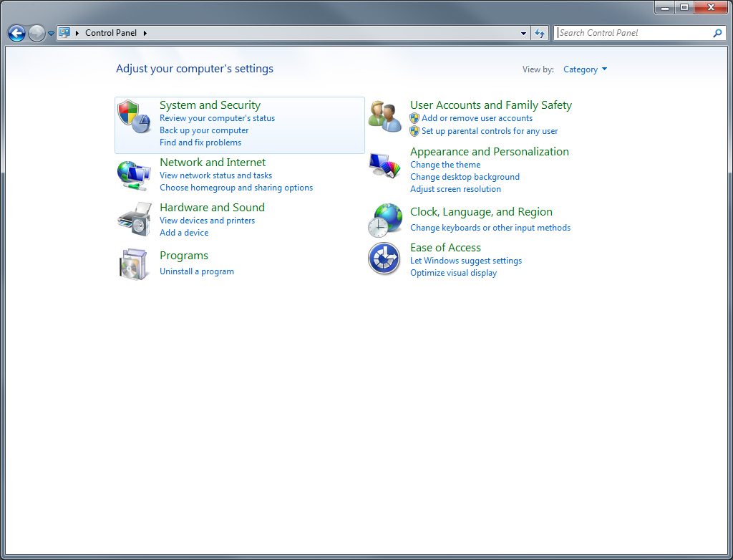Screen dimensions: 733x560
Task: Minimize the Control Panel window
Action: (665, 7)
